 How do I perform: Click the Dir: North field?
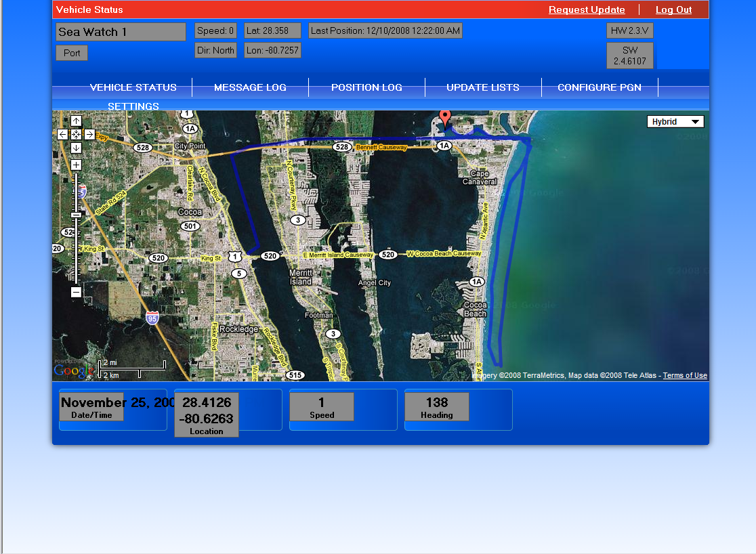tap(215, 50)
